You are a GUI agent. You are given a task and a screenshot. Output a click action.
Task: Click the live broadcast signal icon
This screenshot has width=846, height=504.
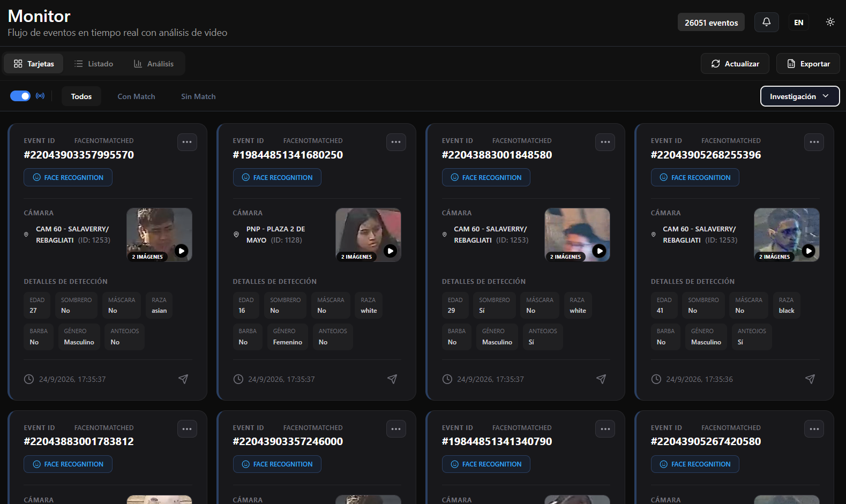click(40, 96)
